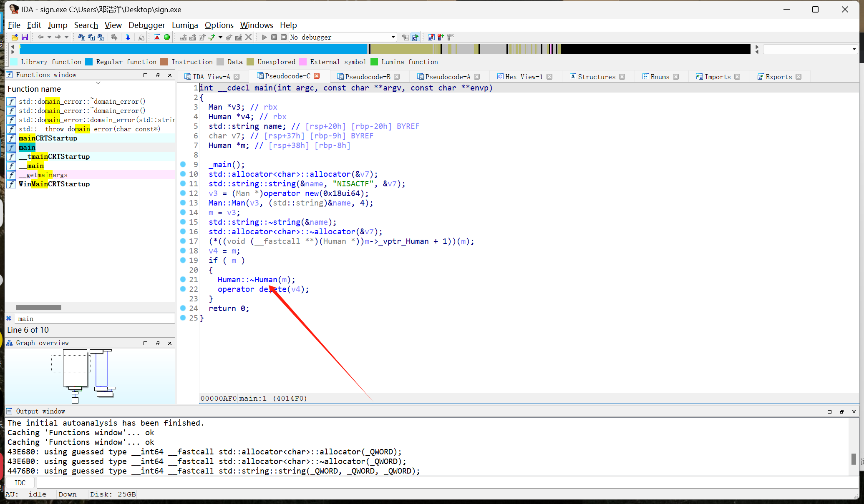
Task: Click the Regular function color swatch
Action: click(89, 62)
